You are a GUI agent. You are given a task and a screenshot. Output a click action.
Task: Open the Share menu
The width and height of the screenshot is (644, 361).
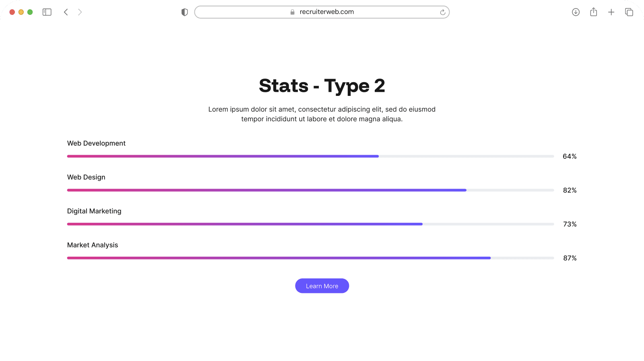pyautogui.click(x=593, y=12)
